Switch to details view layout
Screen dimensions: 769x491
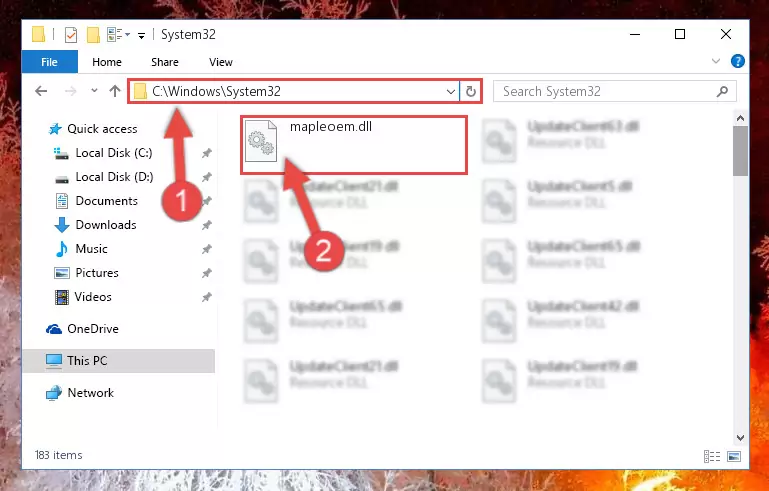tap(712, 456)
